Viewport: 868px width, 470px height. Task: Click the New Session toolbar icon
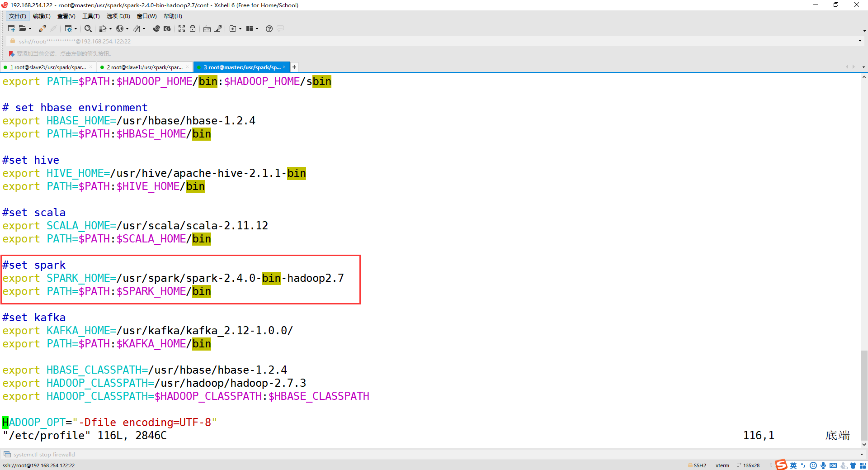click(11, 28)
